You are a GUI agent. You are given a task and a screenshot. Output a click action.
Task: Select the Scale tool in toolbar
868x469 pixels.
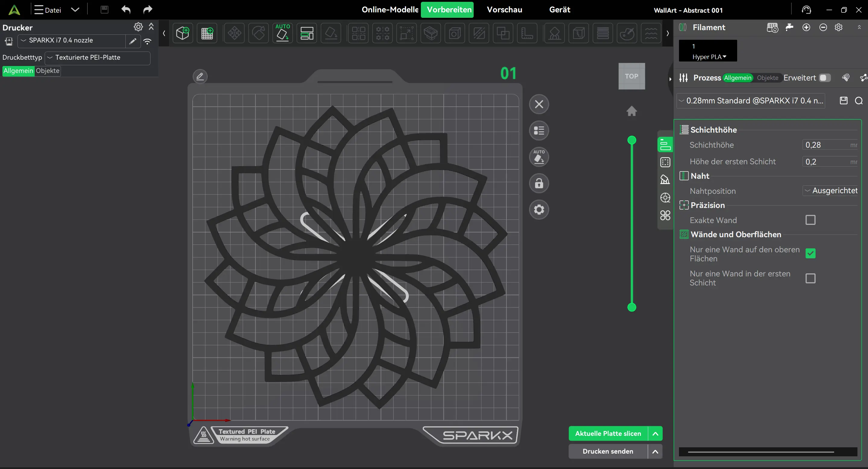(407, 33)
